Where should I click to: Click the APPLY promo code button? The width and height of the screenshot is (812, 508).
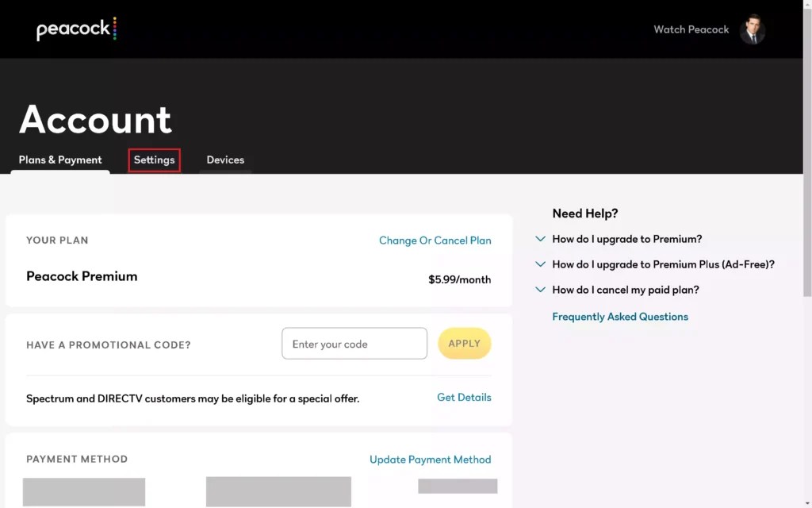click(x=464, y=343)
